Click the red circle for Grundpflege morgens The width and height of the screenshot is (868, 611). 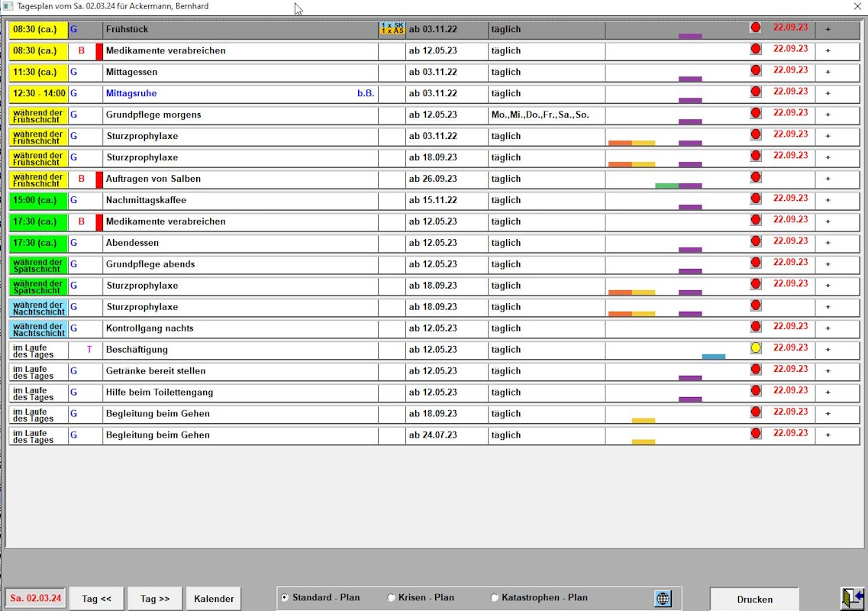[756, 113]
